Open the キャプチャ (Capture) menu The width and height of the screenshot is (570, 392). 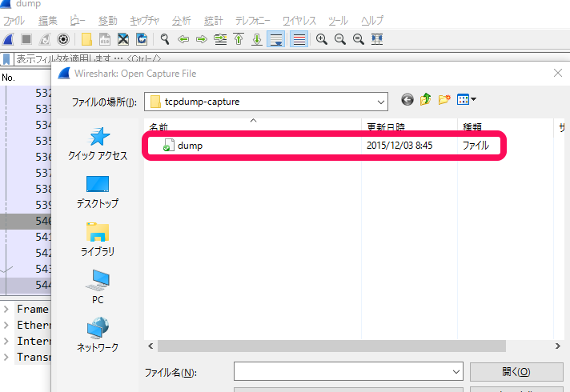tap(144, 20)
